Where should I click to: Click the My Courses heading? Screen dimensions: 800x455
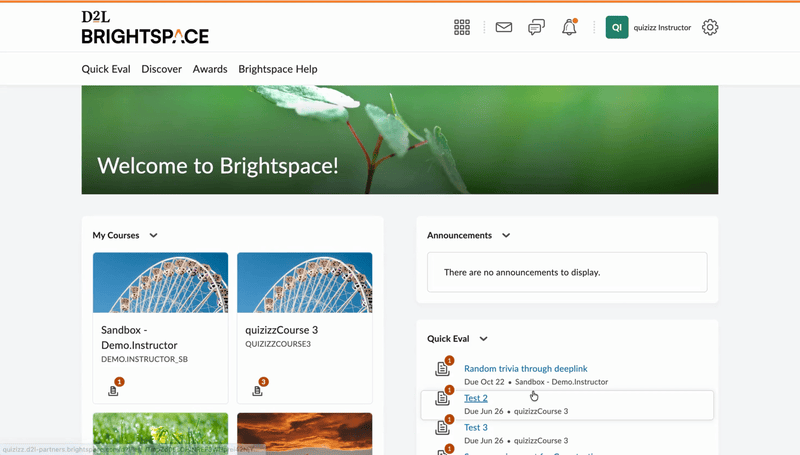pos(116,236)
